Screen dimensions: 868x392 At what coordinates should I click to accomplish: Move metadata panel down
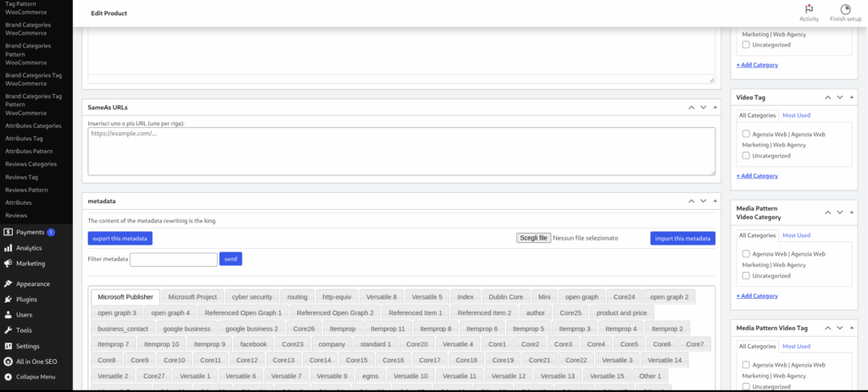(x=703, y=202)
